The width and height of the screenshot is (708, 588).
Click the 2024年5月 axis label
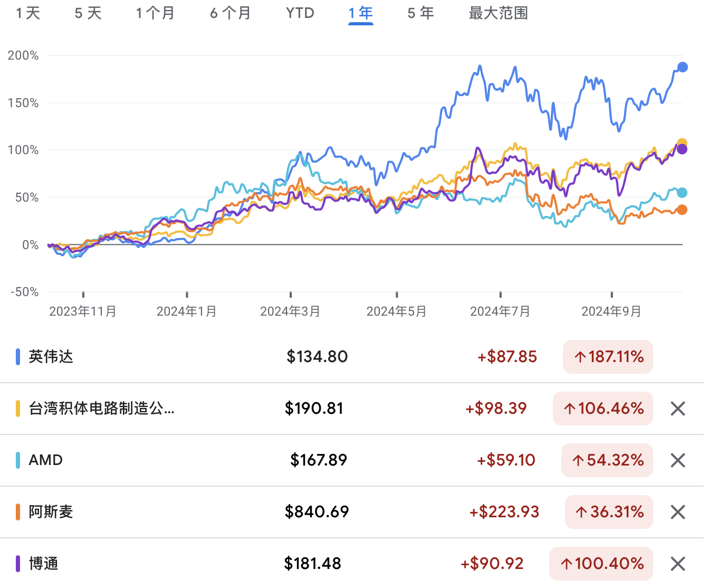pyautogui.click(x=397, y=311)
